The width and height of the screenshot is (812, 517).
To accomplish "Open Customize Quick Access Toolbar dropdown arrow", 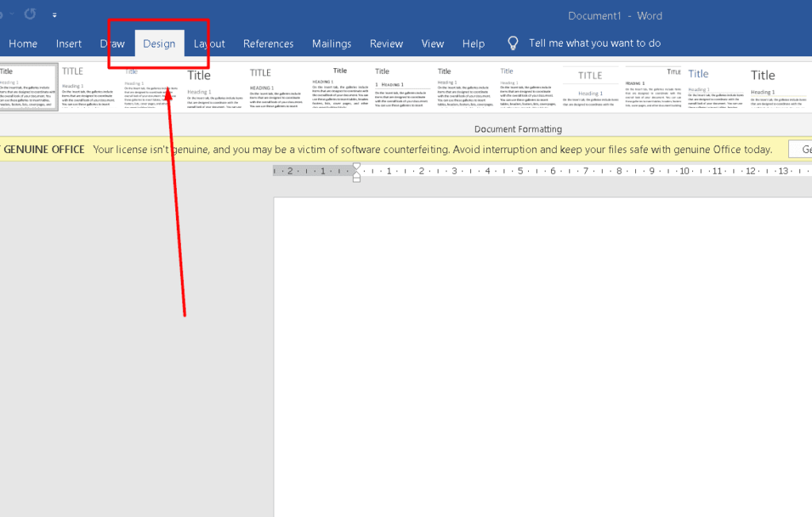I will click(x=54, y=15).
